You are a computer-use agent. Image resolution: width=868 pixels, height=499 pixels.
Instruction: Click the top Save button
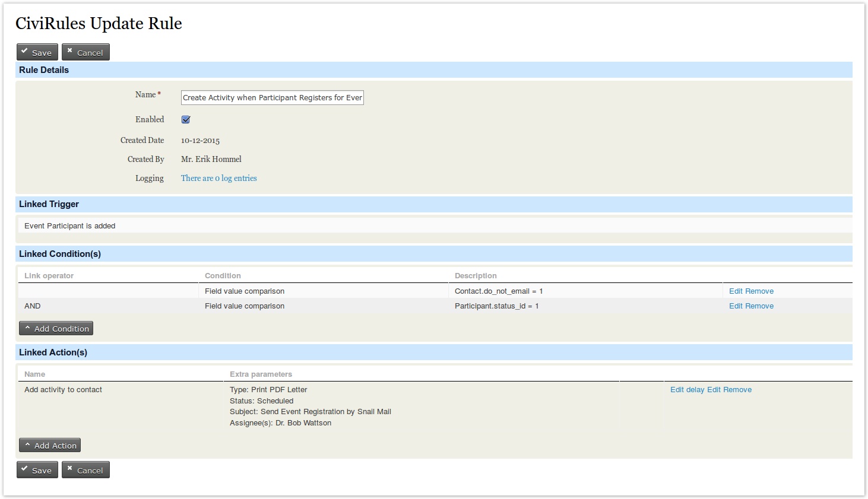[37, 52]
